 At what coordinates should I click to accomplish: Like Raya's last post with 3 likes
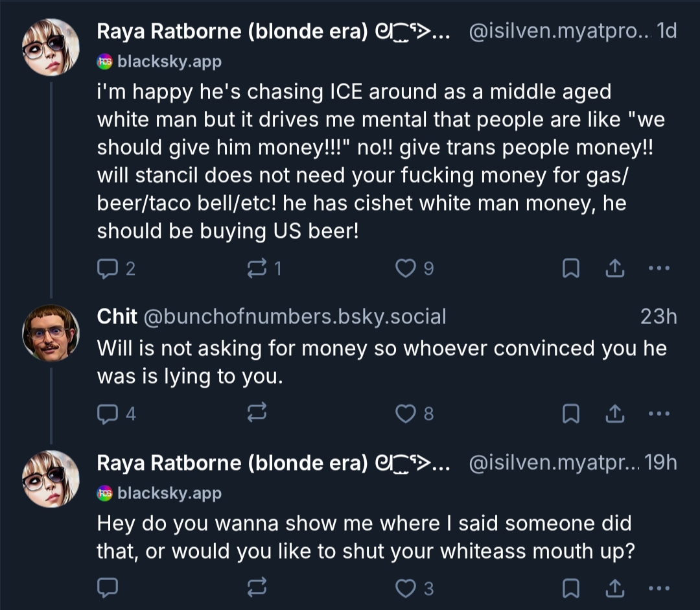406,587
